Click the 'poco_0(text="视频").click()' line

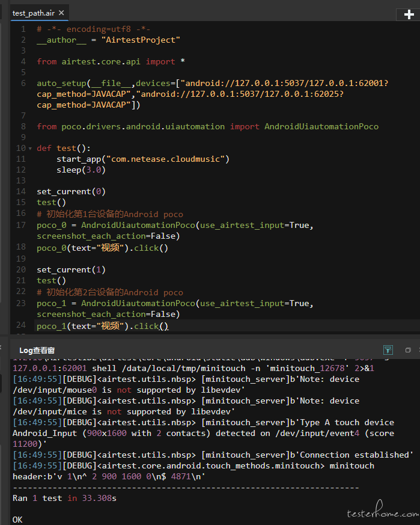(x=102, y=248)
